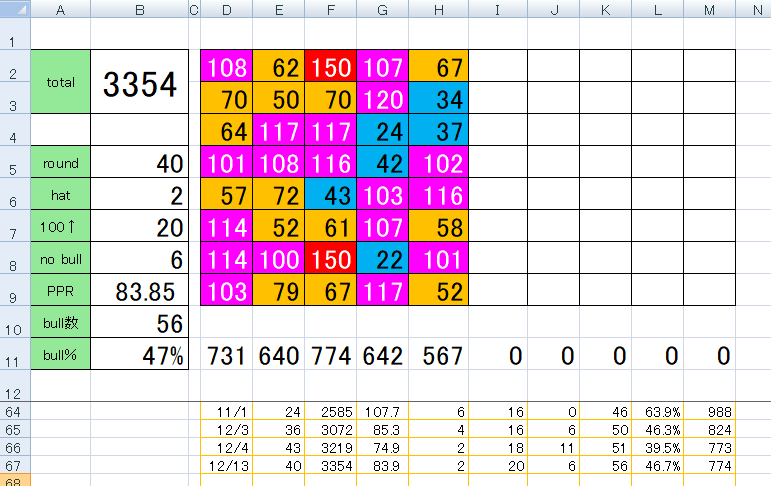This screenshot has width=771, height=486.
Task: Select the blue cell with score 34
Action: click(439, 98)
